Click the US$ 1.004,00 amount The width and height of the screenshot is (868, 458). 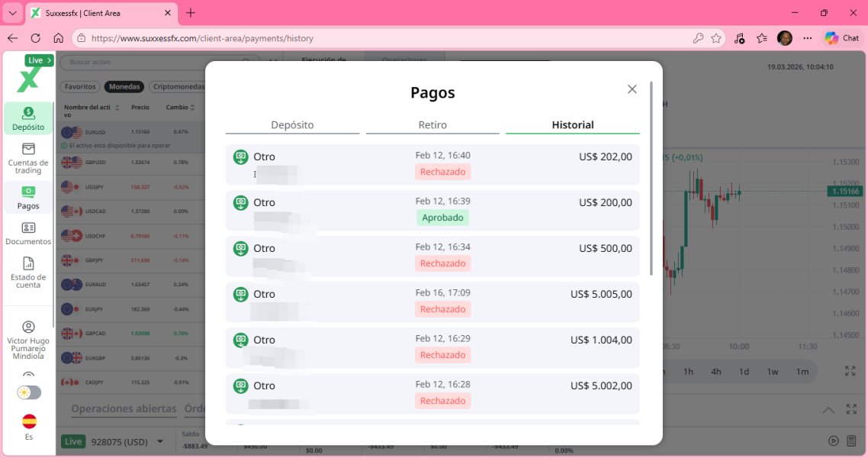(601, 340)
